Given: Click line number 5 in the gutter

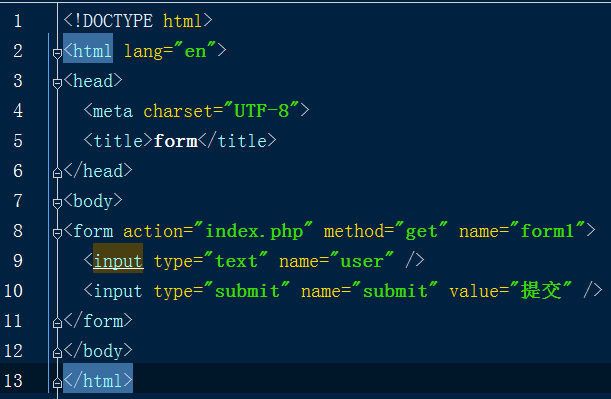Looking at the screenshot, I should [18, 141].
